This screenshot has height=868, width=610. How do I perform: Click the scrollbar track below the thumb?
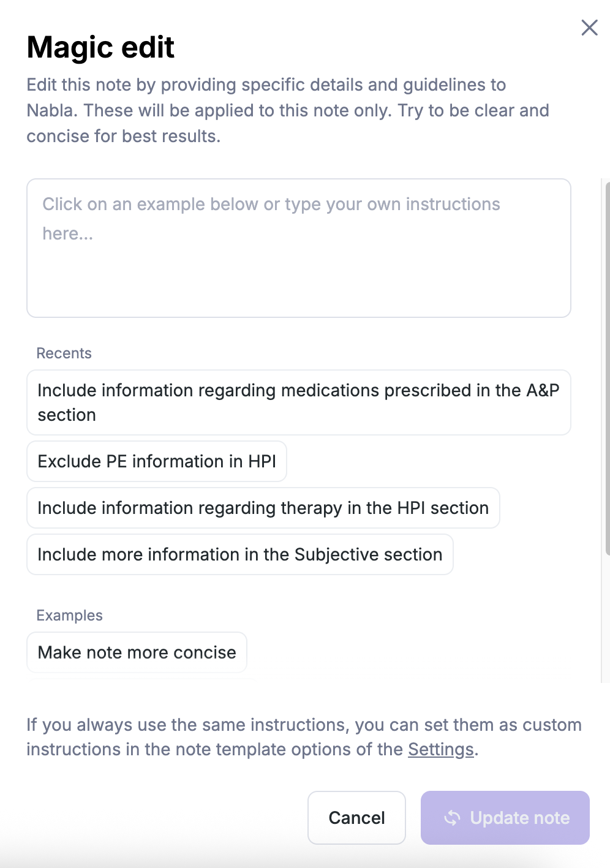pos(607,619)
